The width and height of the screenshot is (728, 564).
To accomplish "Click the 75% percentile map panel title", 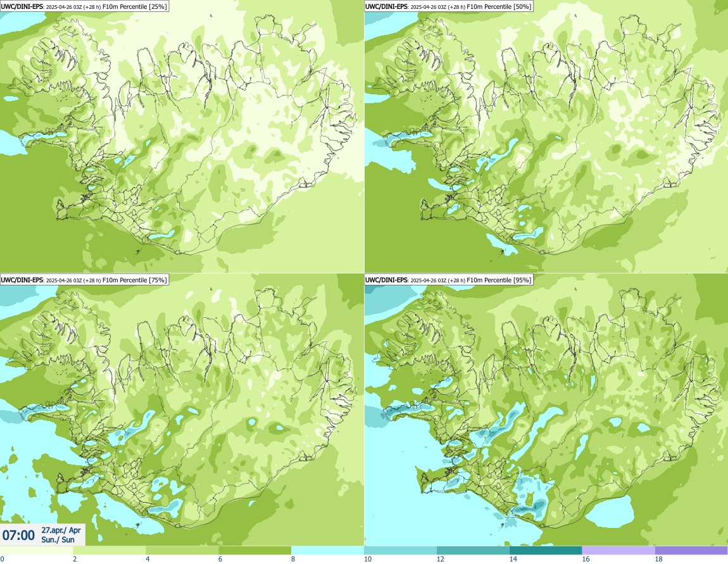I will pos(84,279).
